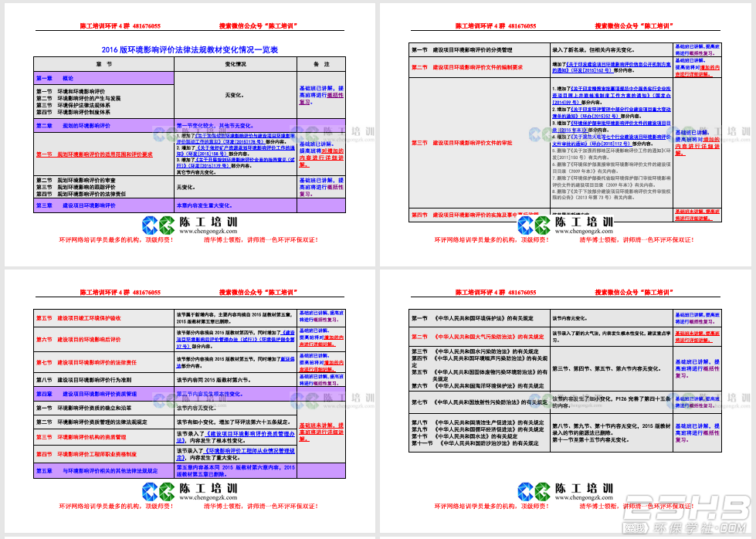756x539 pixels.
Task: Click '录入了新名录，但相关内容无变化。' cell
Action: (612, 49)
